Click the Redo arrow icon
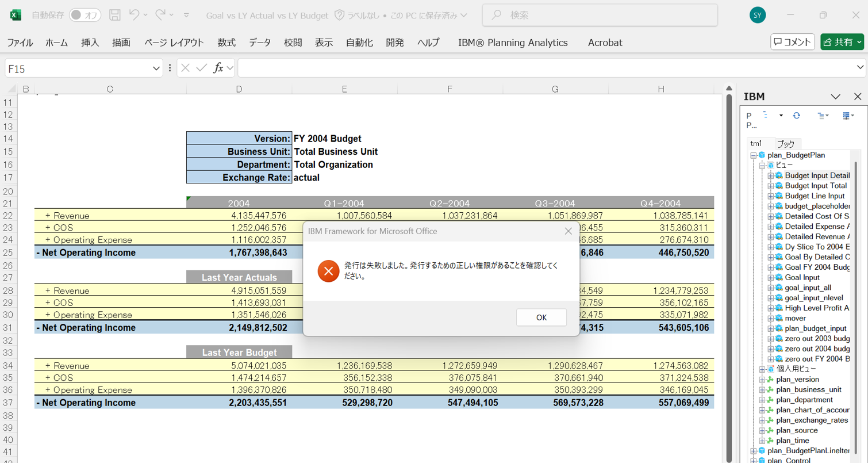 pos(161,15)
